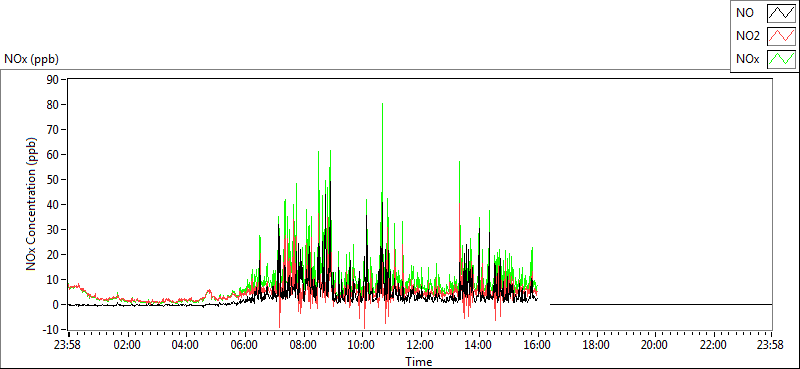Click the 06:00 time tick label
This screenshot has width=800, height=369.
244,345
